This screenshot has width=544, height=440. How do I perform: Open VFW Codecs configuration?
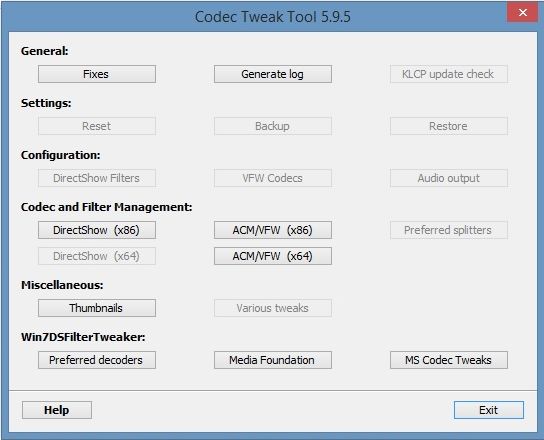pos(273,178)
